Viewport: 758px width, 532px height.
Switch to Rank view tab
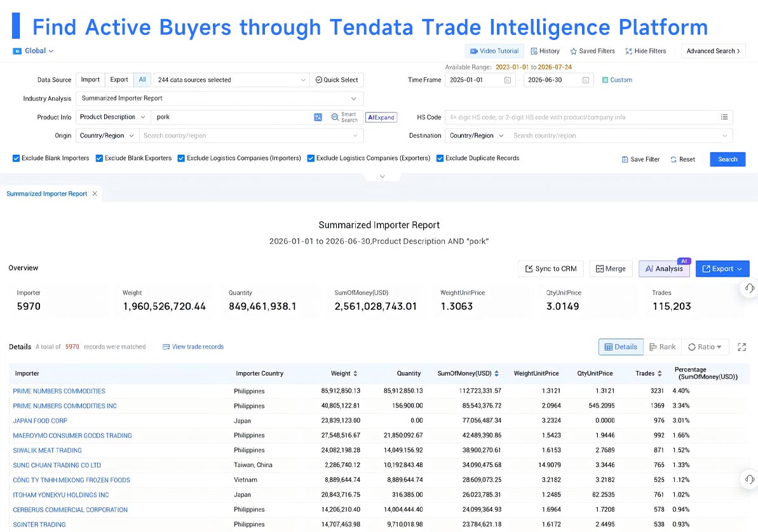coord(662,347)
